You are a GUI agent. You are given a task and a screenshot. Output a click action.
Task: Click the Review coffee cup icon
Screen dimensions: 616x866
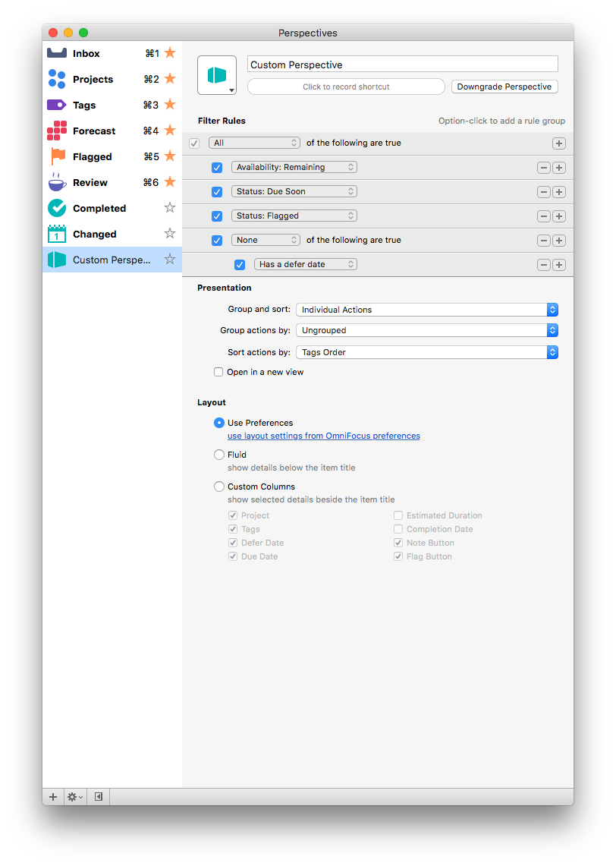click(57, 182)
